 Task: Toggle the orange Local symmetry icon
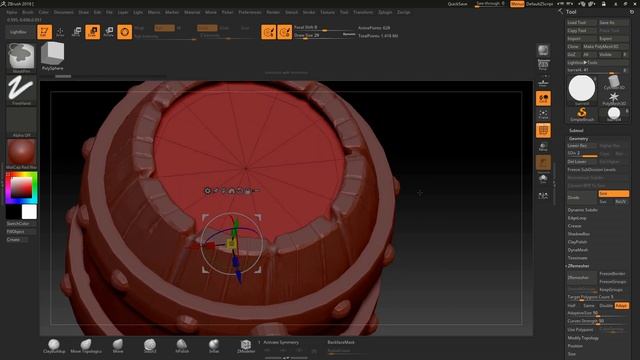point(543,98)
